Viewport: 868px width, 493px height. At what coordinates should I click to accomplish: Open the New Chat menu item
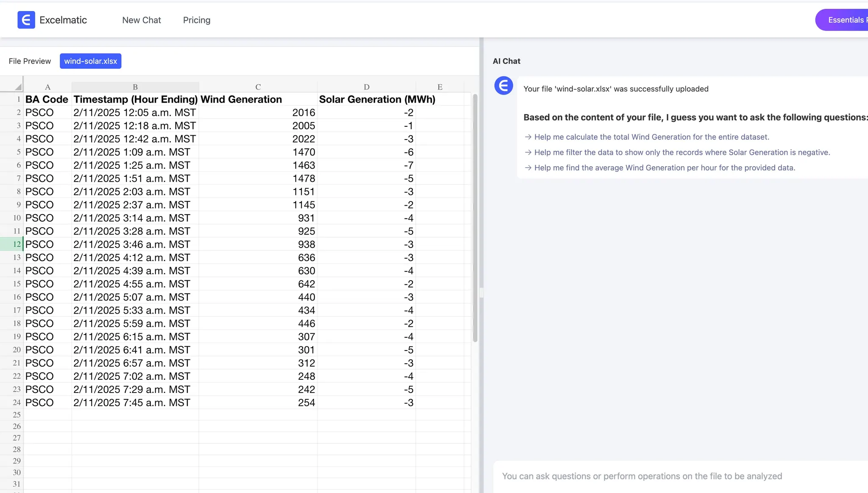coord(141,20)
